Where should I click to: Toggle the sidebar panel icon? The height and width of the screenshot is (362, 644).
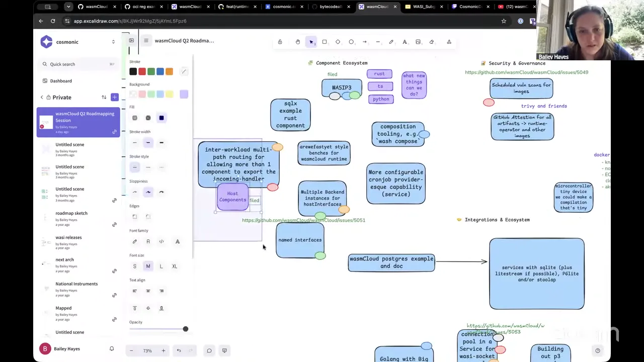131,41
